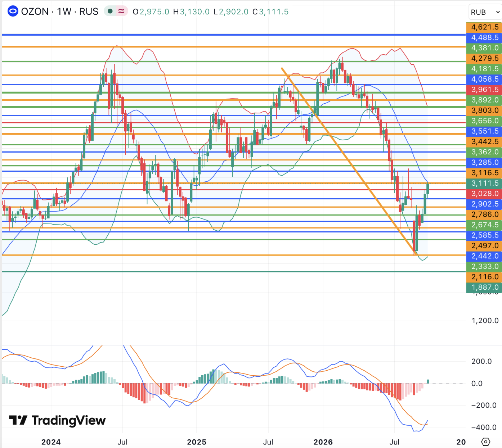
Task: Select the 4,058.5 price label
Action: [484, 79]
